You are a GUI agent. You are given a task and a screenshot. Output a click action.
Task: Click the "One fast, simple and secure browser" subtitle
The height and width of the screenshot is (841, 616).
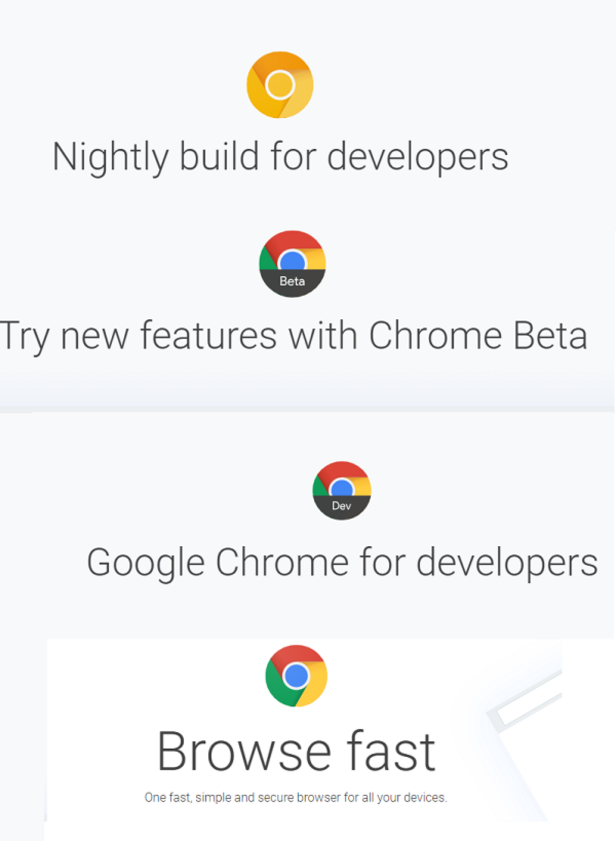click(296, 797)
